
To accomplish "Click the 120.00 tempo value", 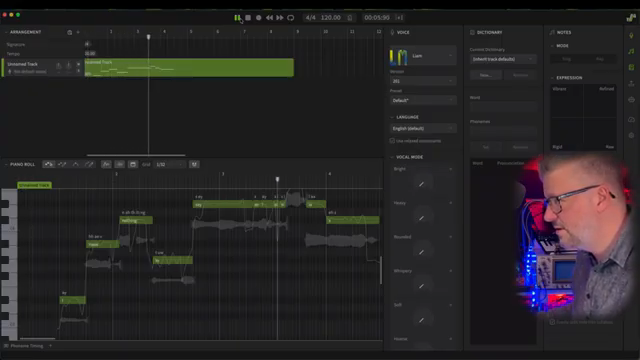I will [331, 18].
